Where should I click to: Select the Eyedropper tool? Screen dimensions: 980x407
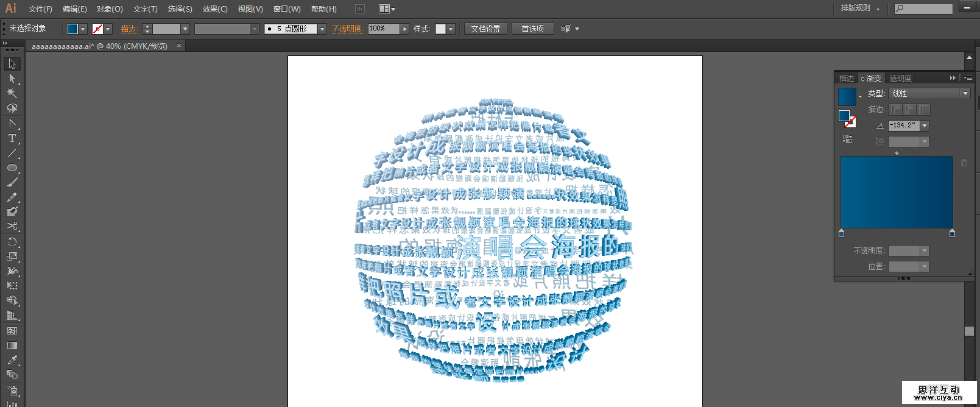click(12, 360)
